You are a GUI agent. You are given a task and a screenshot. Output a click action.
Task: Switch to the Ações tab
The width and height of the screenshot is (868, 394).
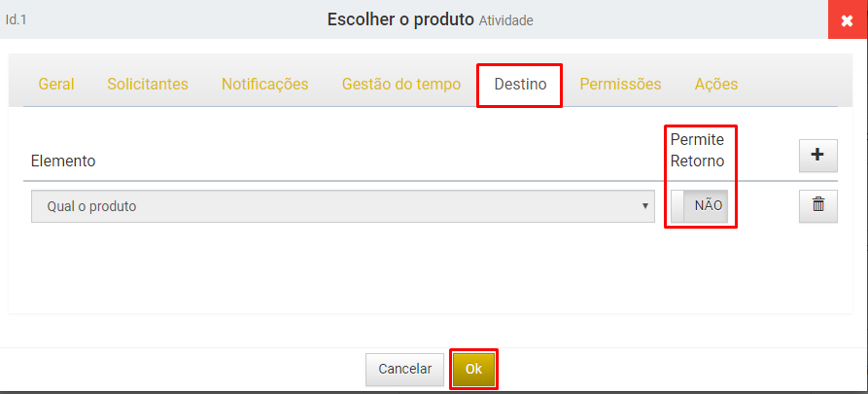[715, 85]
